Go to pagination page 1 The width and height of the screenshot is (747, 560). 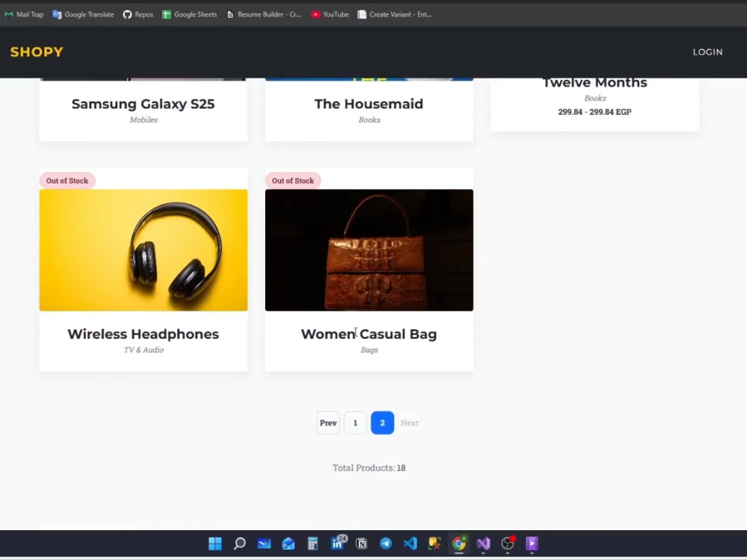click(355, 423)
